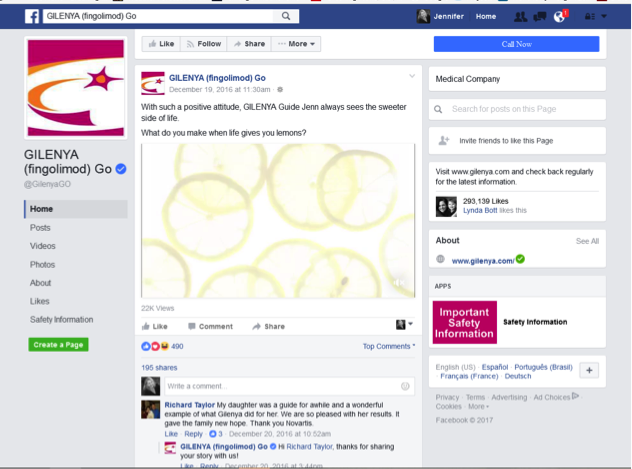The image size is (632, 469).
Task: Toggle Like on the GILENYA page
Action: [x=160, y=44]
